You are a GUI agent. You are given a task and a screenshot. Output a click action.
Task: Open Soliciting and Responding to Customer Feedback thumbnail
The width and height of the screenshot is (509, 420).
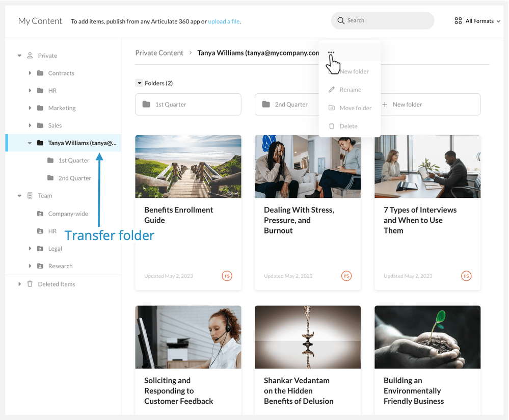[x=189, y=337]
